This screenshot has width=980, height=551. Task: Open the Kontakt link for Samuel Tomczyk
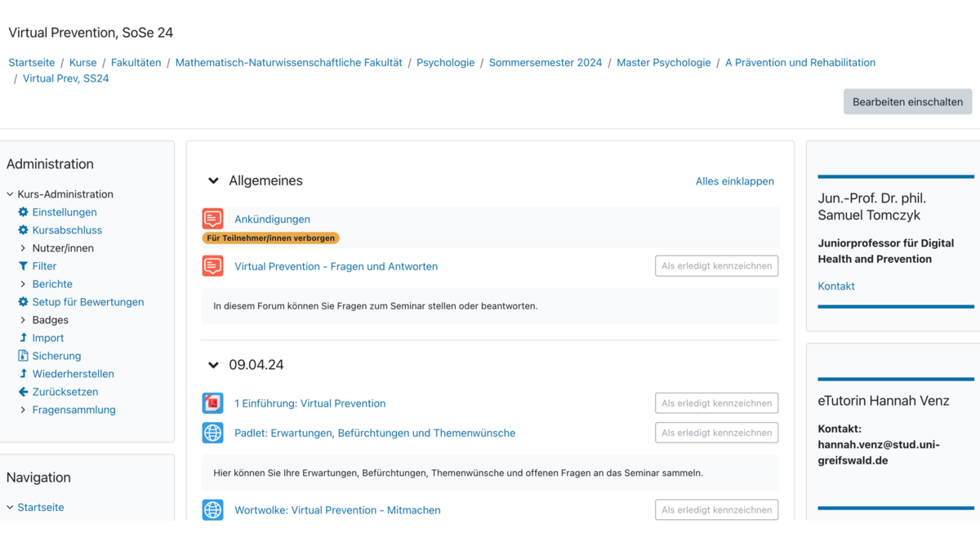836,287
